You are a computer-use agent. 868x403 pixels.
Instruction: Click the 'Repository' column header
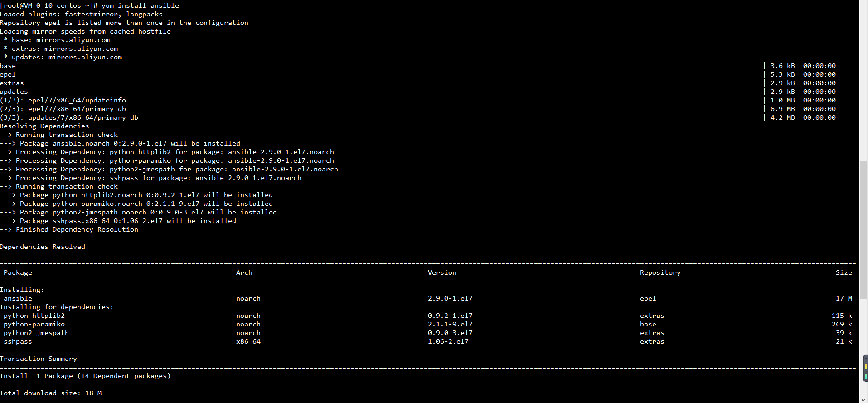point(660,272)
